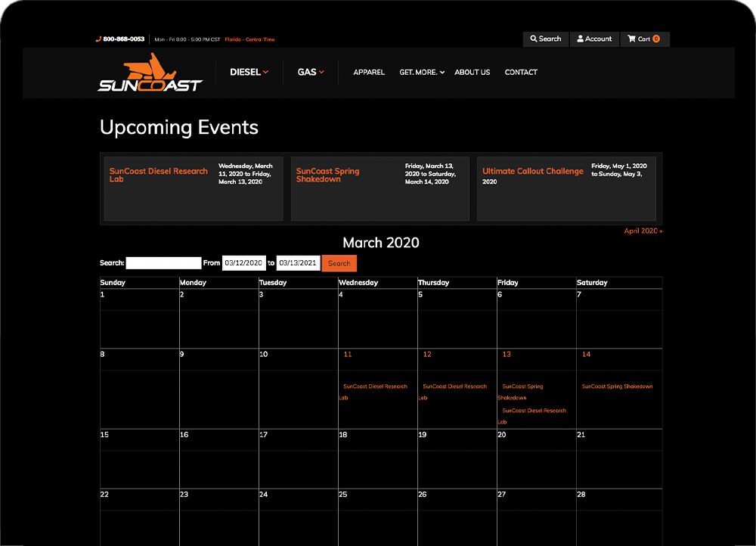Open the About Us page
Screen dimensions: 756x546
tap(472, 73)
